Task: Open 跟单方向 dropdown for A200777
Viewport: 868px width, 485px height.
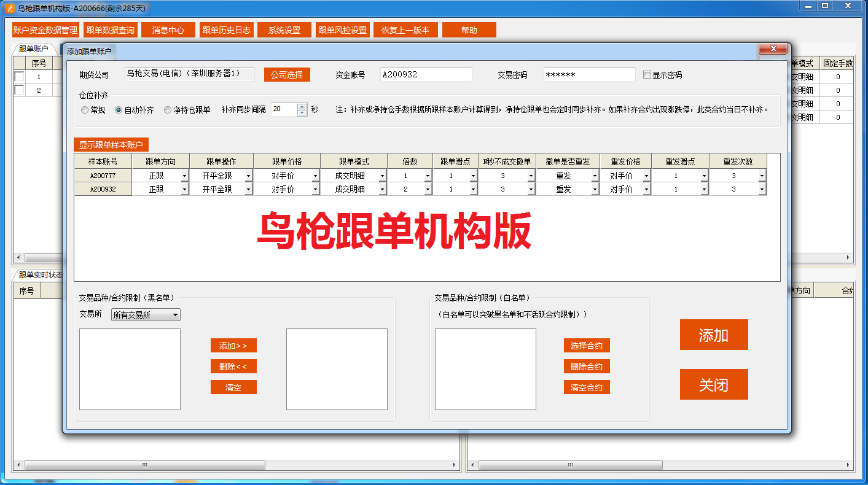Action: click(184, 176)
